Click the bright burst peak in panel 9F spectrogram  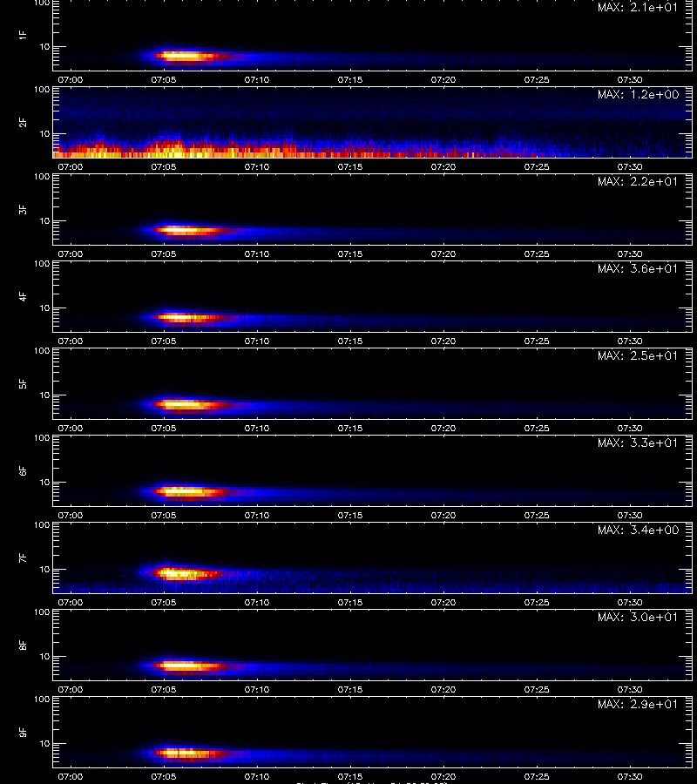[182, 753]
